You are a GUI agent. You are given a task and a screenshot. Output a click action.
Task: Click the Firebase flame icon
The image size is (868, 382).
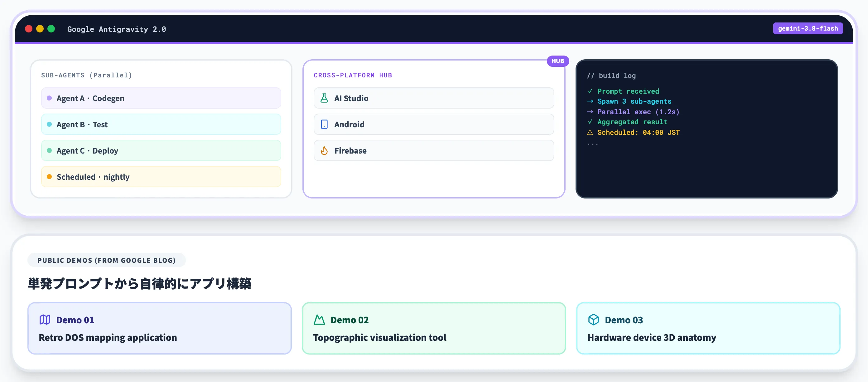coord(324,151)
